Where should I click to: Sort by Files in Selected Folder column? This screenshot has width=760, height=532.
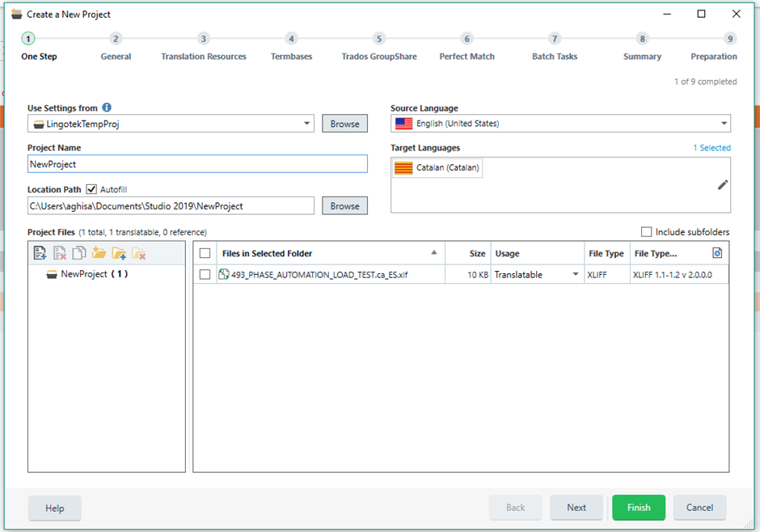point(331,253)
